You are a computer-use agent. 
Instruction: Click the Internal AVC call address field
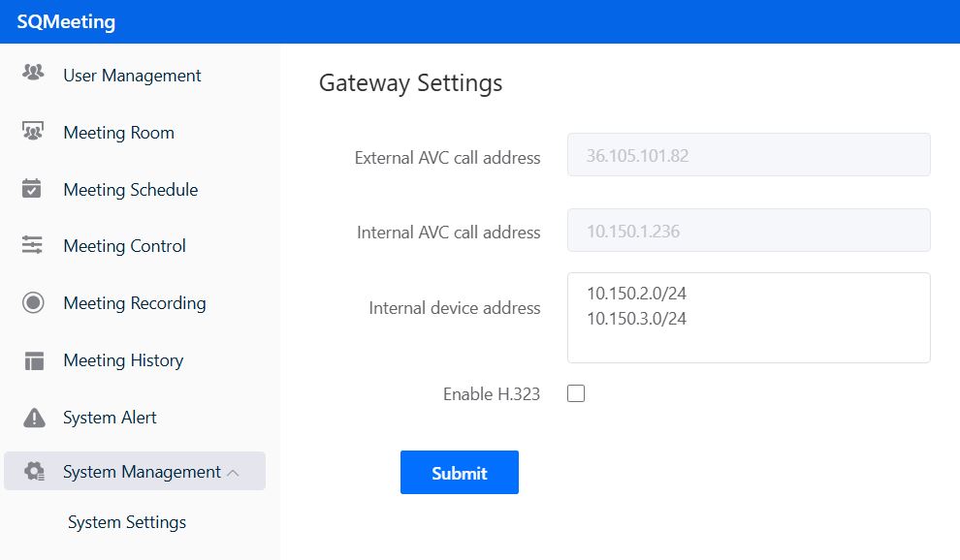(748, 231)
